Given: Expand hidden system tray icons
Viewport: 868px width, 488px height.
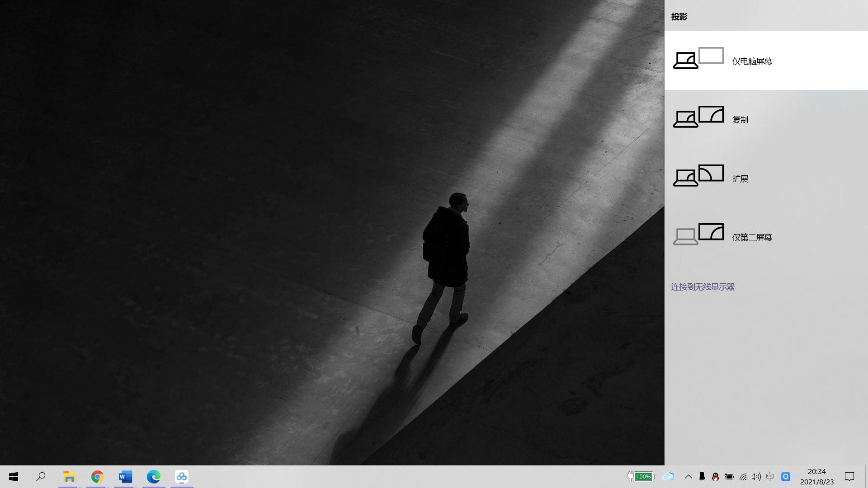Looking at the screenshot, I should (688, 477).
